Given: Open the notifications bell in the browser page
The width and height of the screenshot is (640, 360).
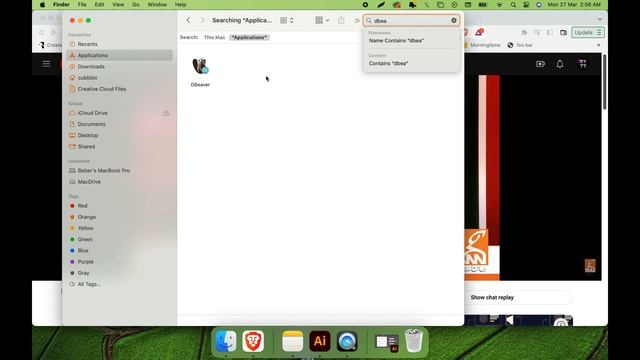Looking at the screenshot, I should click(560, 64).
